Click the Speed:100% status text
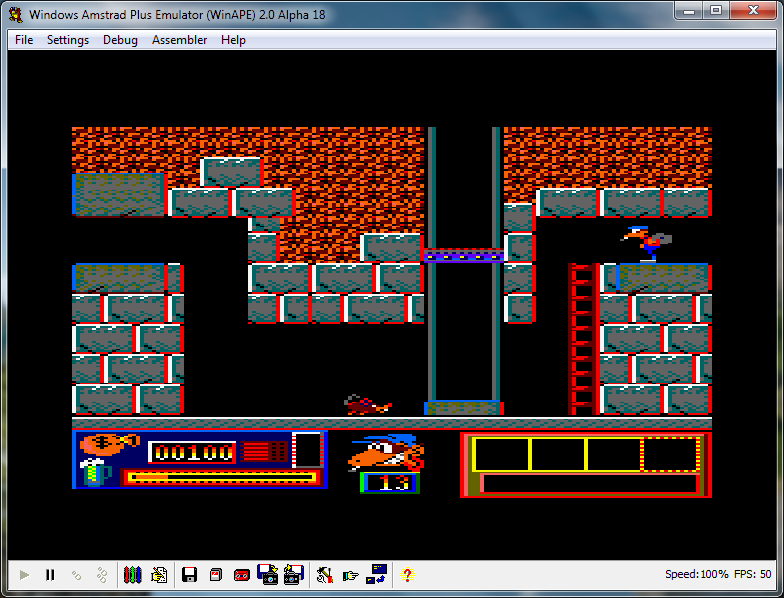Screen dimensions: 784x598 696,574
